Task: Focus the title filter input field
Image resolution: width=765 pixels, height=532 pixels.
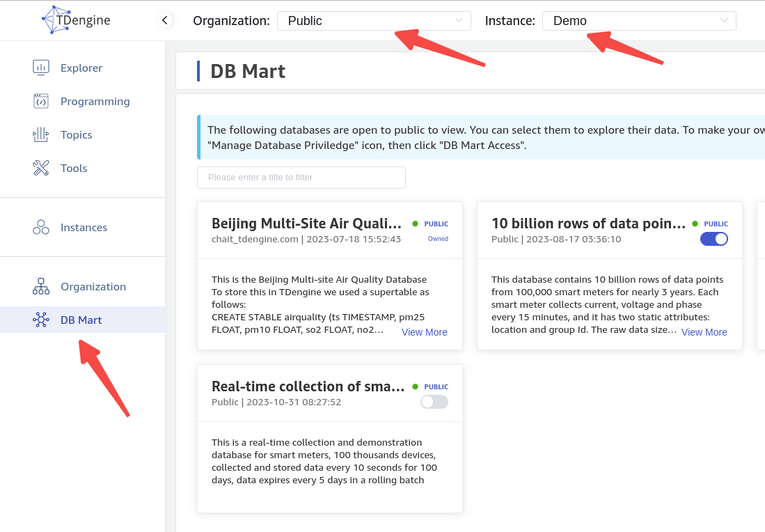Action: coord(301,178)
